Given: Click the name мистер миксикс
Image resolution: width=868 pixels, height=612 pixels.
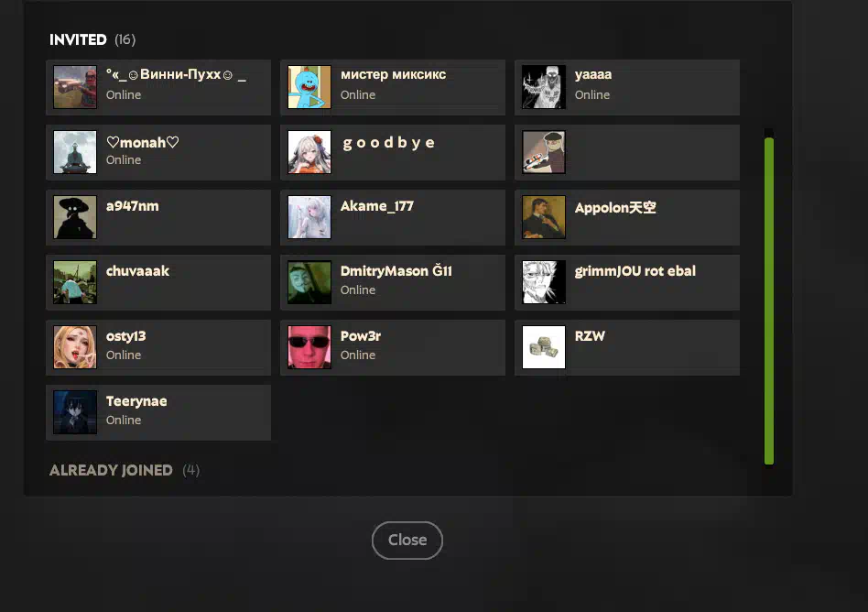Looking at the screenshot, I should [x=393, y=75].
